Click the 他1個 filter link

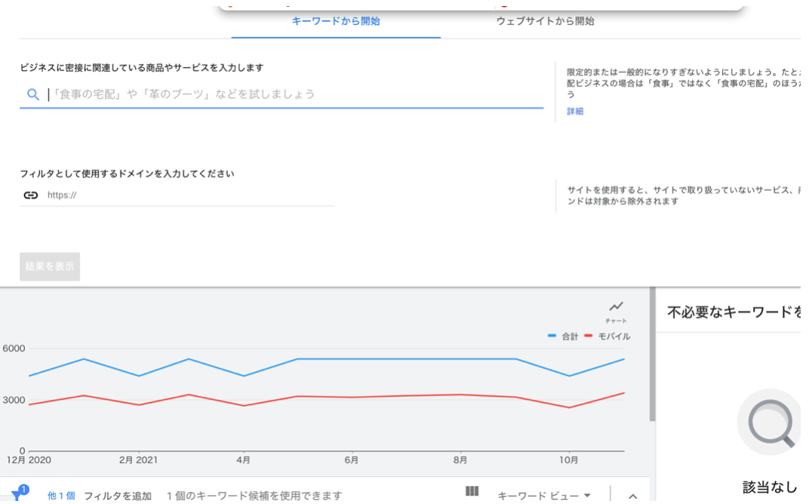point(61,496)
